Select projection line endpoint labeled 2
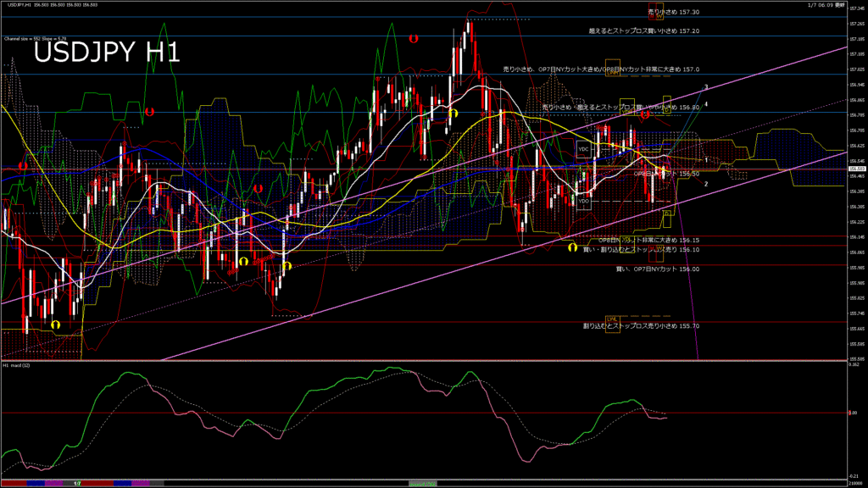This screenshot has width=868, height=488. pyautogui.click(x=706, y=183)
